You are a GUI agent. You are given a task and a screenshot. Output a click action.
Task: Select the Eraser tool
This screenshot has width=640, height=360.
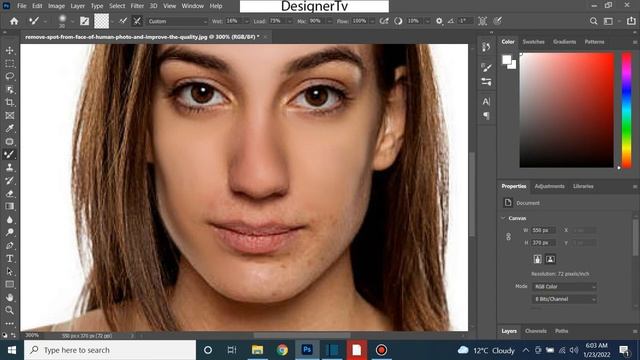click(x=9, y=193)
